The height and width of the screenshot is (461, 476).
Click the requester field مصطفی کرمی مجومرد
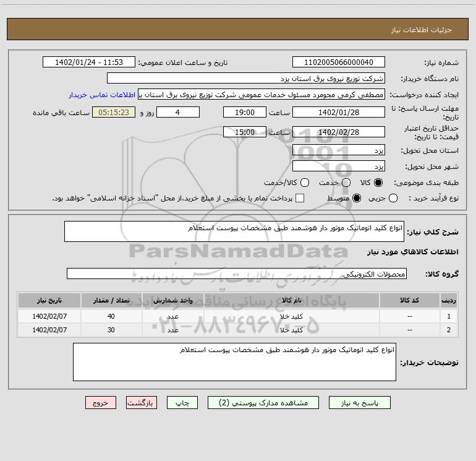click(x=261, y=95)
